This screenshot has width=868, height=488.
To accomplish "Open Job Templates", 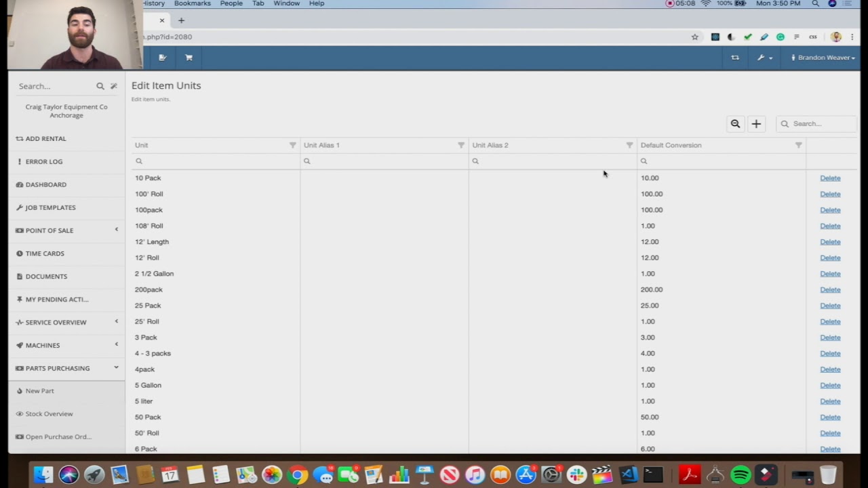I will click(49, 207).
